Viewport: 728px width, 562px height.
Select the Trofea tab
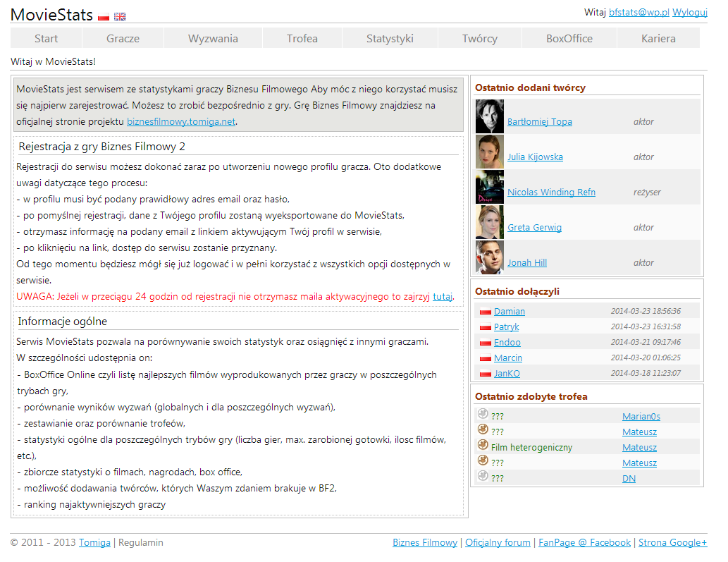[x=302, y=38]
